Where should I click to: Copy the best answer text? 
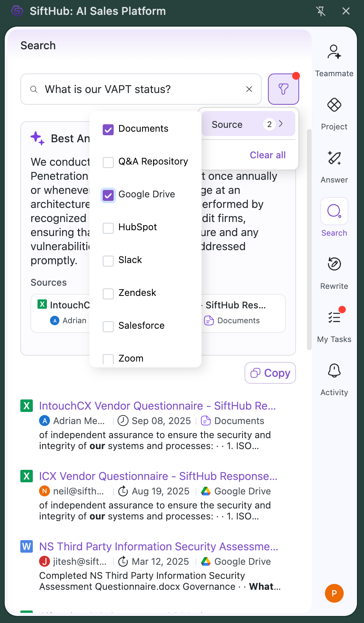tap(270, 373)
